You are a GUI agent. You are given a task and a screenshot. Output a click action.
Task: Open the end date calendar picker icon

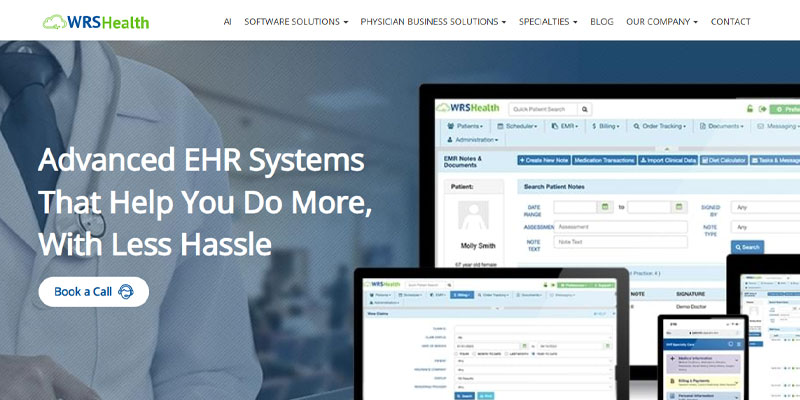coord(678,207)
